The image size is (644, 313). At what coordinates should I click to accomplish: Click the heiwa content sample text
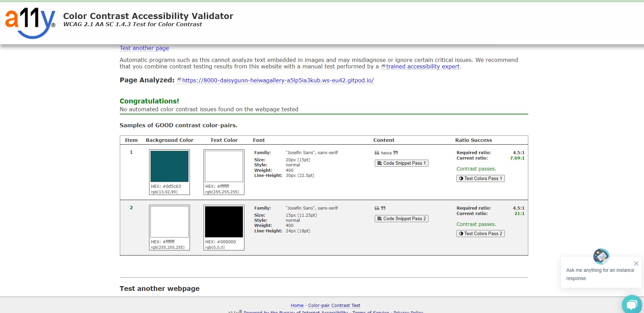coord(386,153)
